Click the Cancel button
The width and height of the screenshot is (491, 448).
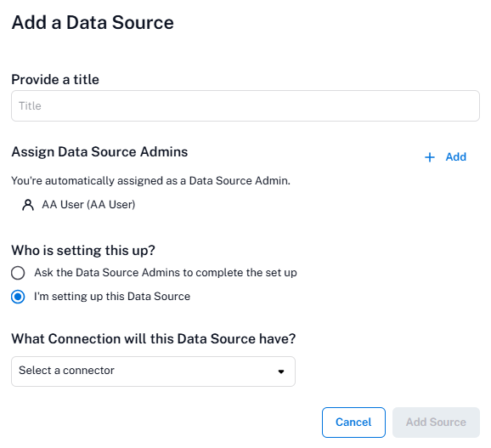(x=353, y=422)
